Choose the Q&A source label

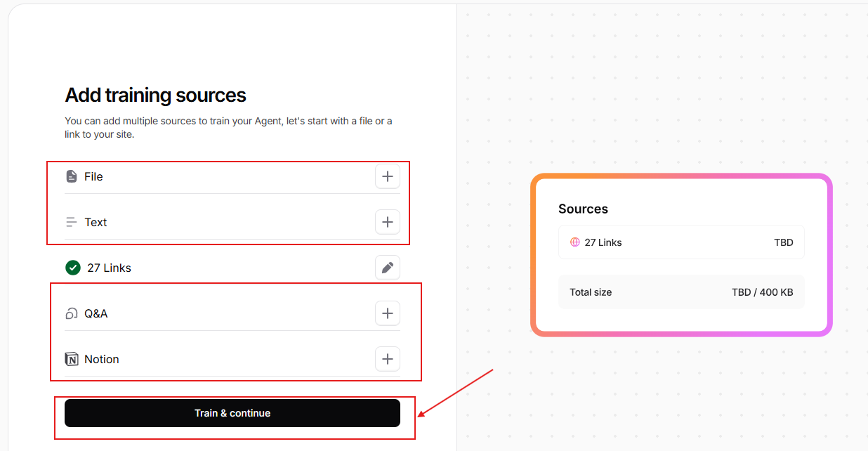(x=96, y=313)
